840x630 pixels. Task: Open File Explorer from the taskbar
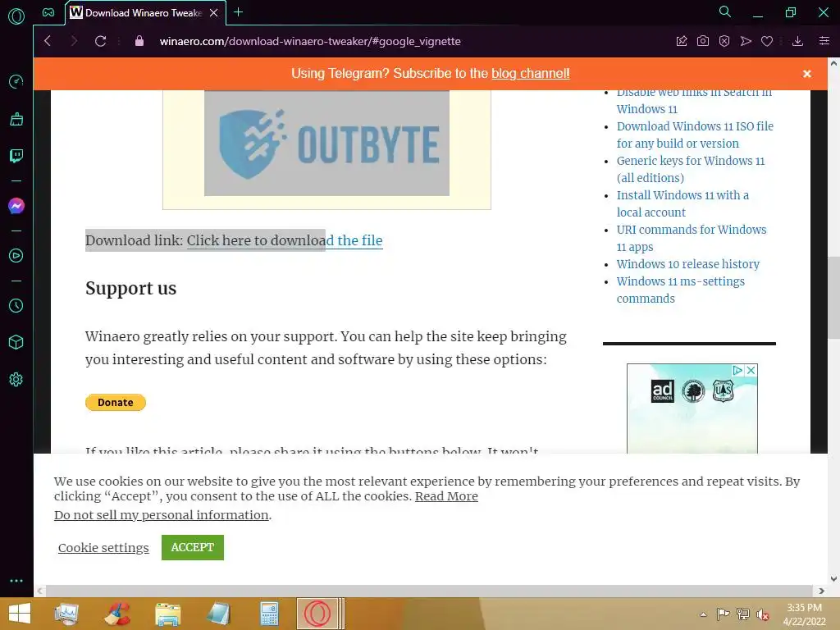(x=167, y=614)
